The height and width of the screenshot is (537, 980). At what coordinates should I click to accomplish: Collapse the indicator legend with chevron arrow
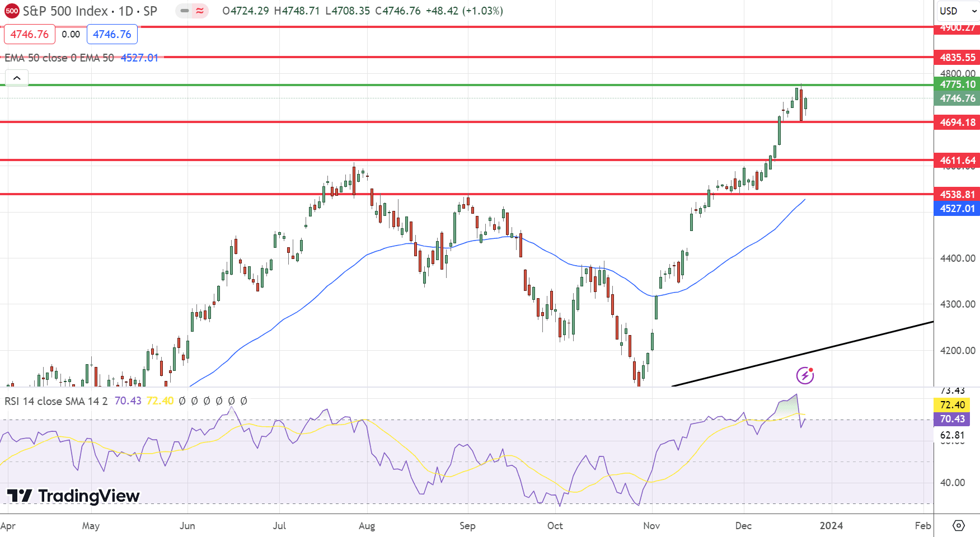[x=17, y=78]
